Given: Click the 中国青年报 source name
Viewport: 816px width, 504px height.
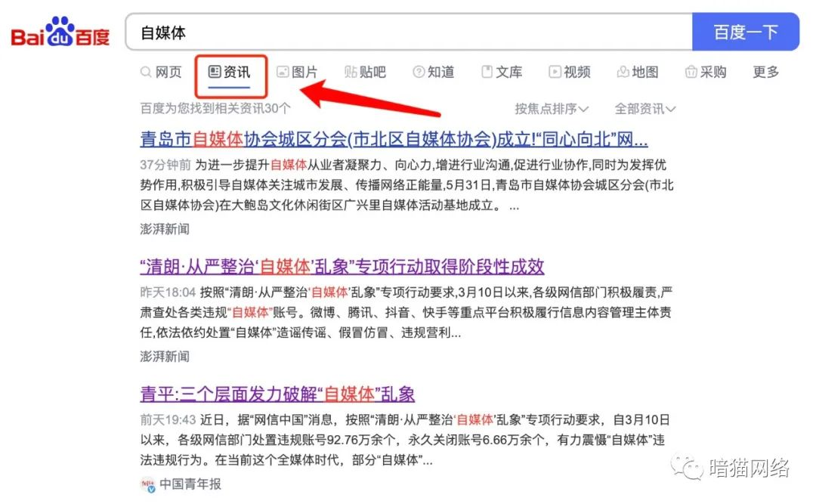Looking at the screenshot, I should (190, 484).
